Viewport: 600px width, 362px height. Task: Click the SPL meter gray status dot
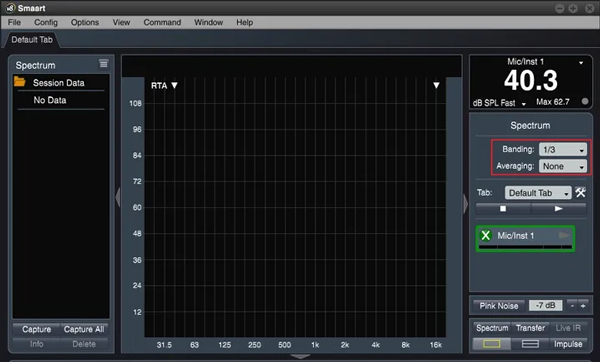point(585,101)
